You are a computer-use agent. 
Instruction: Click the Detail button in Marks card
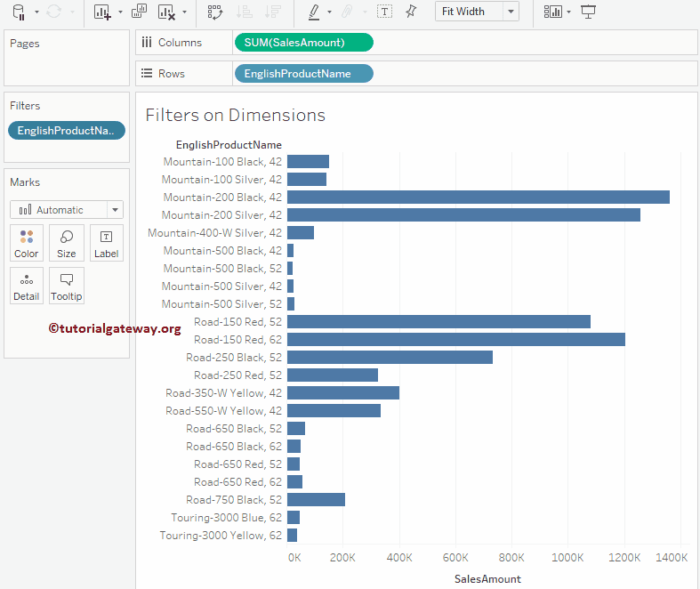tap(27, 286)
